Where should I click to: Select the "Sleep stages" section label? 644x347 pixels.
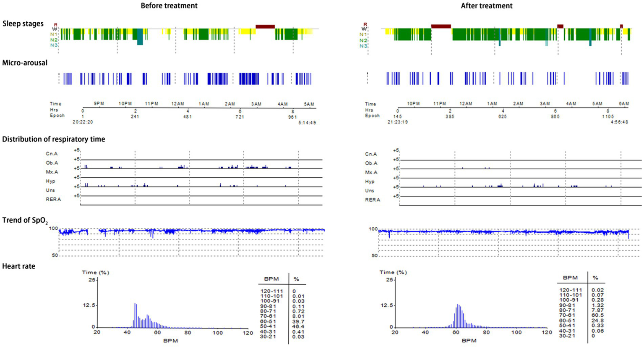23,24
